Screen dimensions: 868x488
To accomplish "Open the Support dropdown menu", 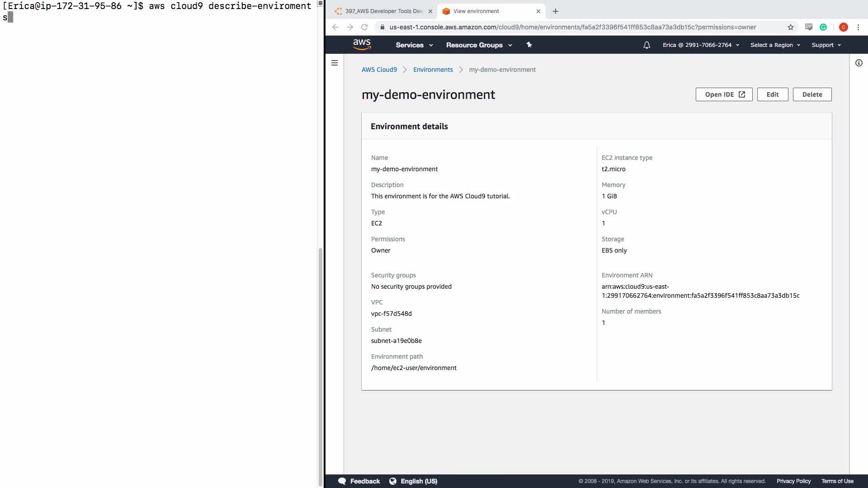I will 826,45.
